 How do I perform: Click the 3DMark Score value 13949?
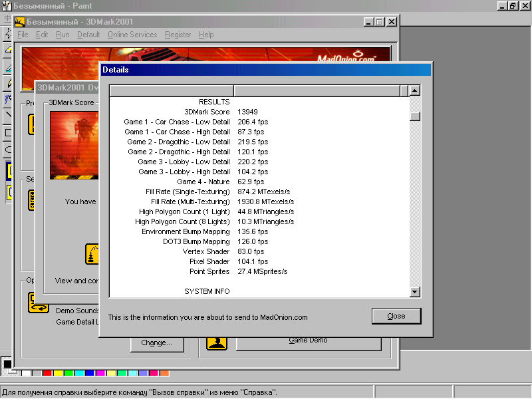[247, 112]
